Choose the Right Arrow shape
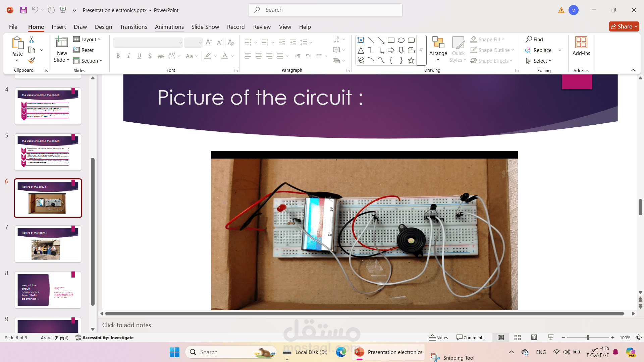Image resolution: width=644 pixels, height=362 pixels. click(x=391, y=50)
